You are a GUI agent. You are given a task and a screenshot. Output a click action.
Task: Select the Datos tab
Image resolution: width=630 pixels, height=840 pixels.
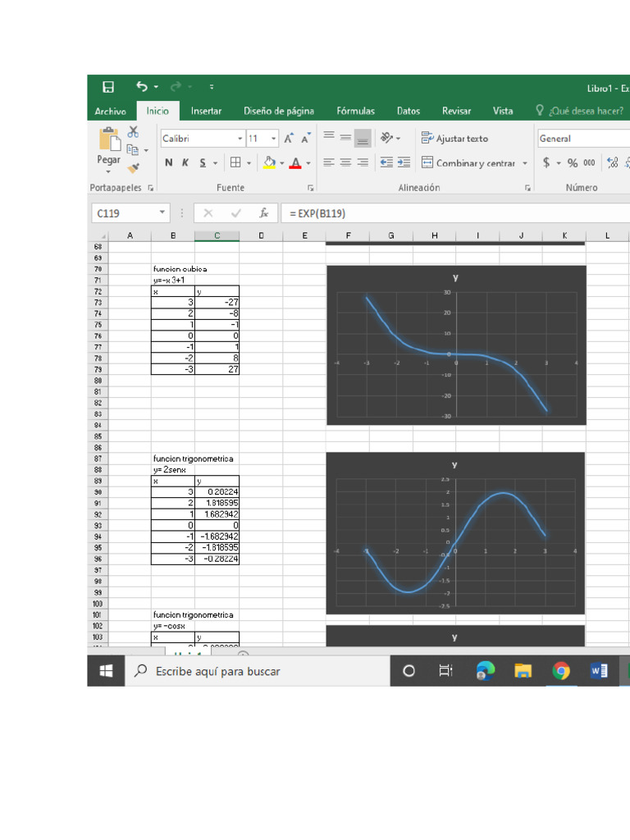pos(409,111)
